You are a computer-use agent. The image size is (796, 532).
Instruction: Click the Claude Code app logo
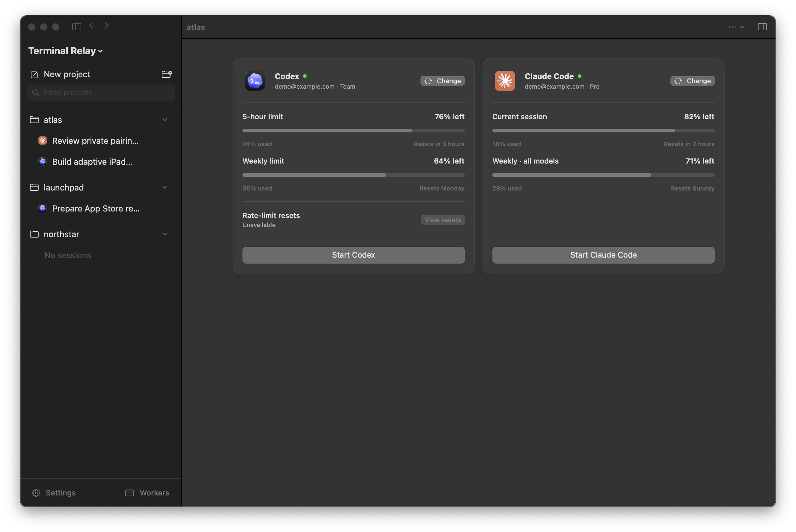point(505,81)
